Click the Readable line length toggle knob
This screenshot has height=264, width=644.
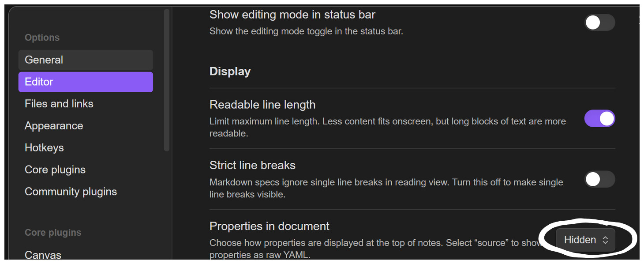pyautogui.click(x=606, y=118)
